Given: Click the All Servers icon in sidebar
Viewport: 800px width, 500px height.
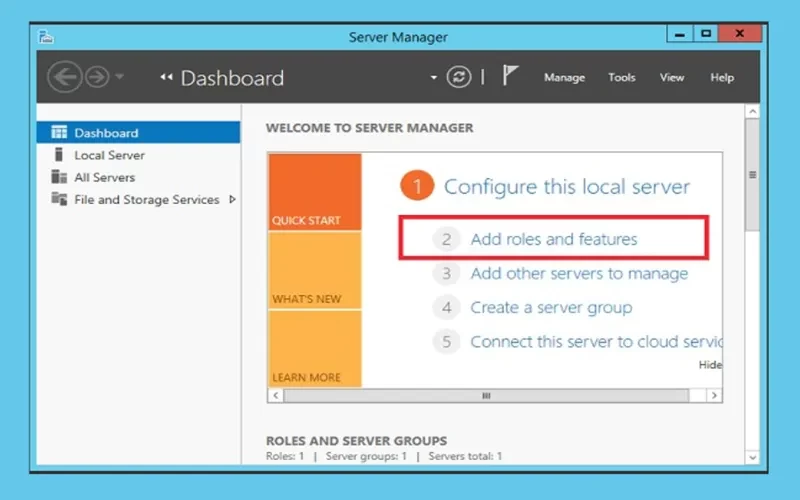Looking at the screenshot, I should point(59,177).
